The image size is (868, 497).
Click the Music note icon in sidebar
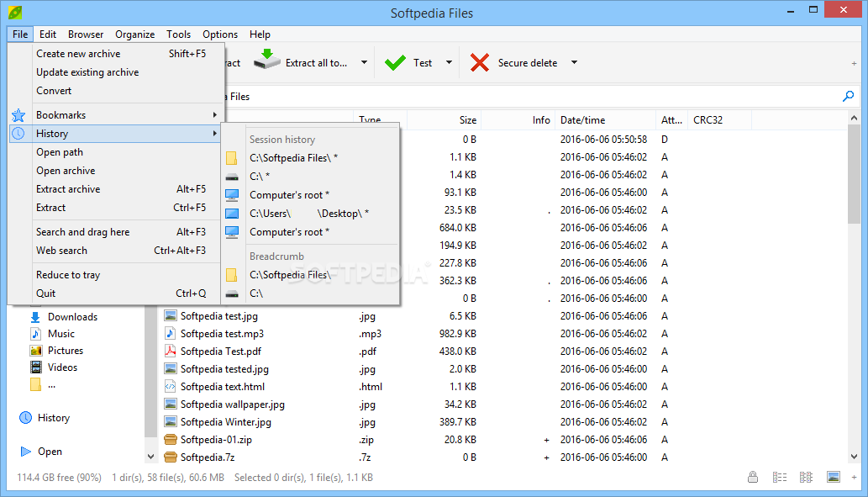point(35,334)
